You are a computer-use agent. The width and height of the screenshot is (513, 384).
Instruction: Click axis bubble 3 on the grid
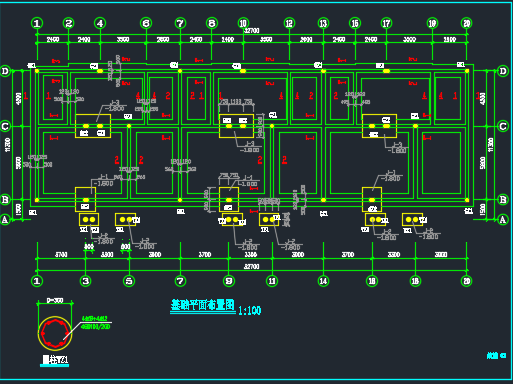(85, 281)
